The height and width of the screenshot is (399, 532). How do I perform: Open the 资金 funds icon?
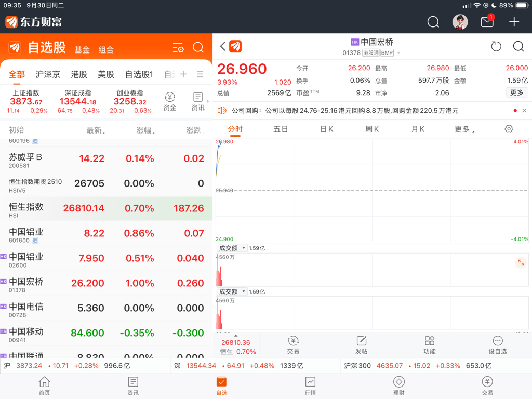pyautogui.click(x=170, y=101)
